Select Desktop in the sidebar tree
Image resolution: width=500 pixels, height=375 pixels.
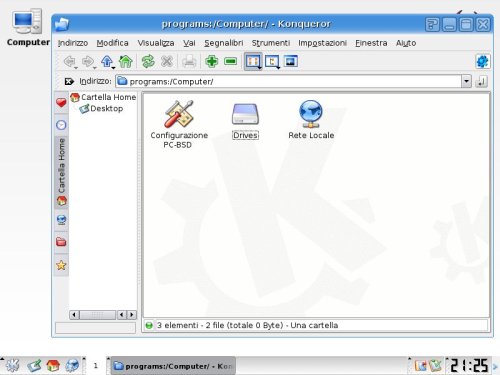pyautogui.click(x=106, y=108)
